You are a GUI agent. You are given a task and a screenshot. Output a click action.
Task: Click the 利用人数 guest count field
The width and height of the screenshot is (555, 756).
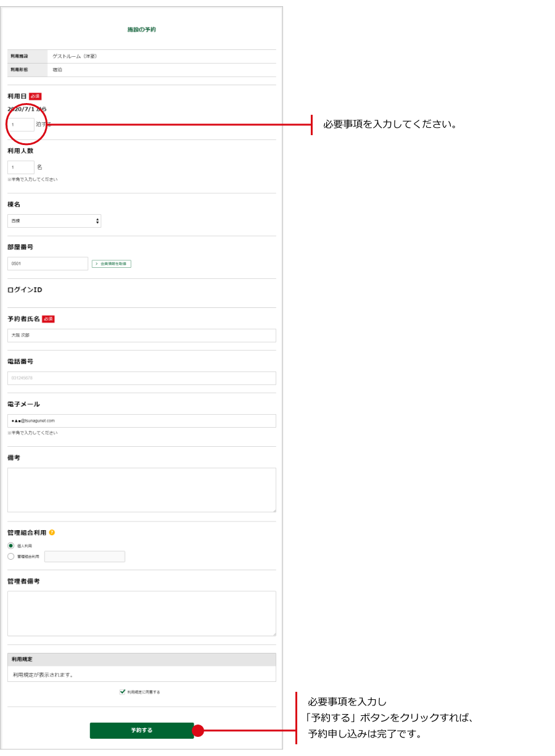coord(21,167)
